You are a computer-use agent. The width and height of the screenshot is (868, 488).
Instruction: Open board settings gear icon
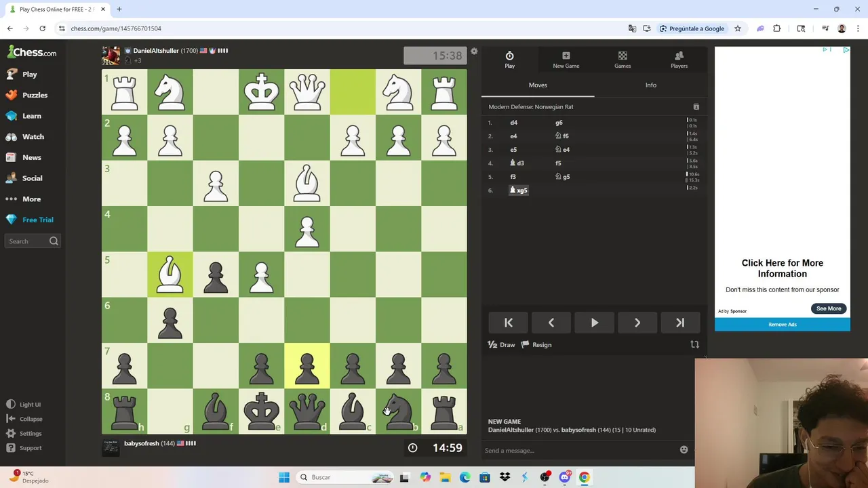pyautogui.click(x=474, y=52)
